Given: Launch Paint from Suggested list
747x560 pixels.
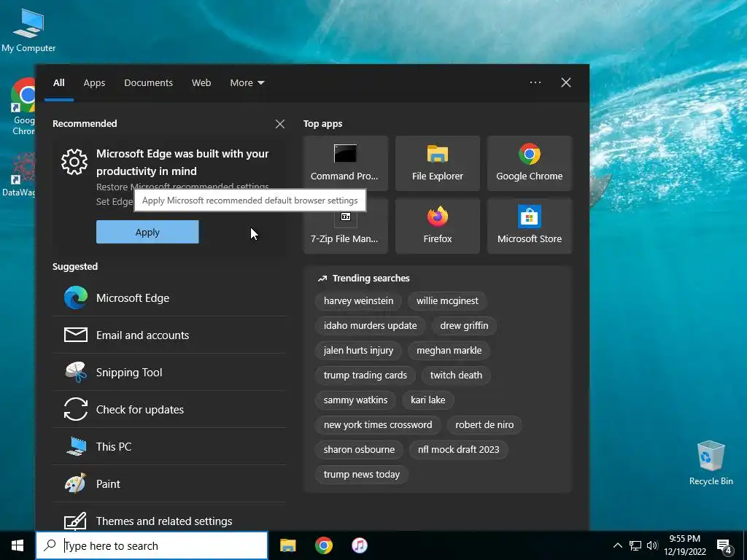Looking at the screenshot, I should click(x=169, y=484).
